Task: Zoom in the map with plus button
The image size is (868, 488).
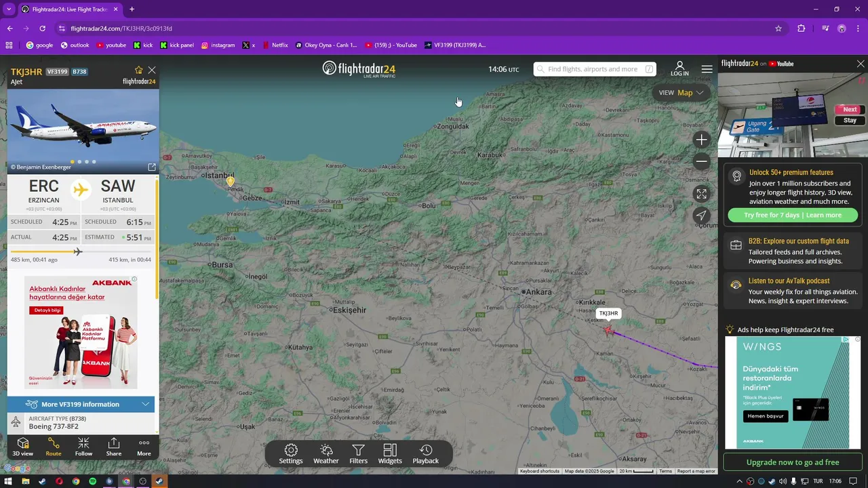Action: click(x=702, y=140)
